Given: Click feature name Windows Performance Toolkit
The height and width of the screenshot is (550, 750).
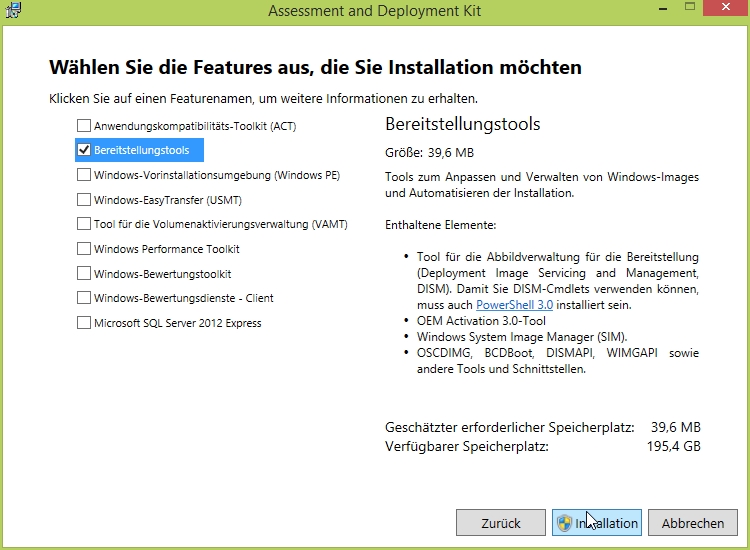Looking at the screenshot, I should (166, 249).
